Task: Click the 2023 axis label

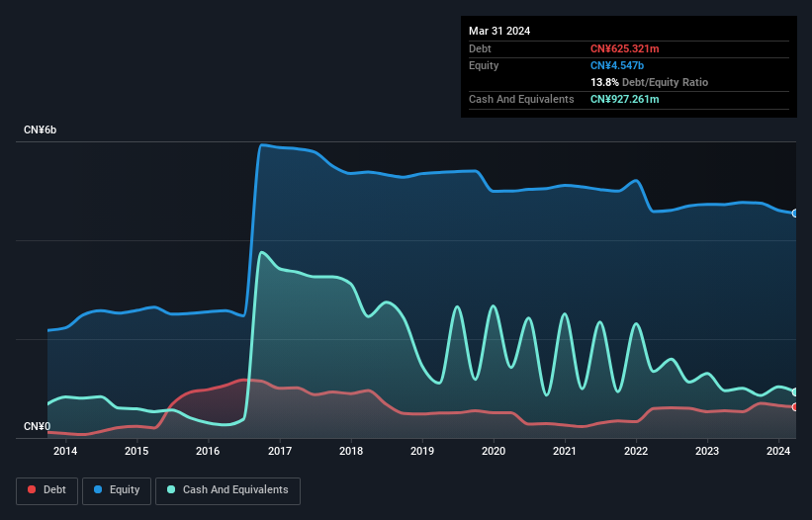Action: click(707, 451)
